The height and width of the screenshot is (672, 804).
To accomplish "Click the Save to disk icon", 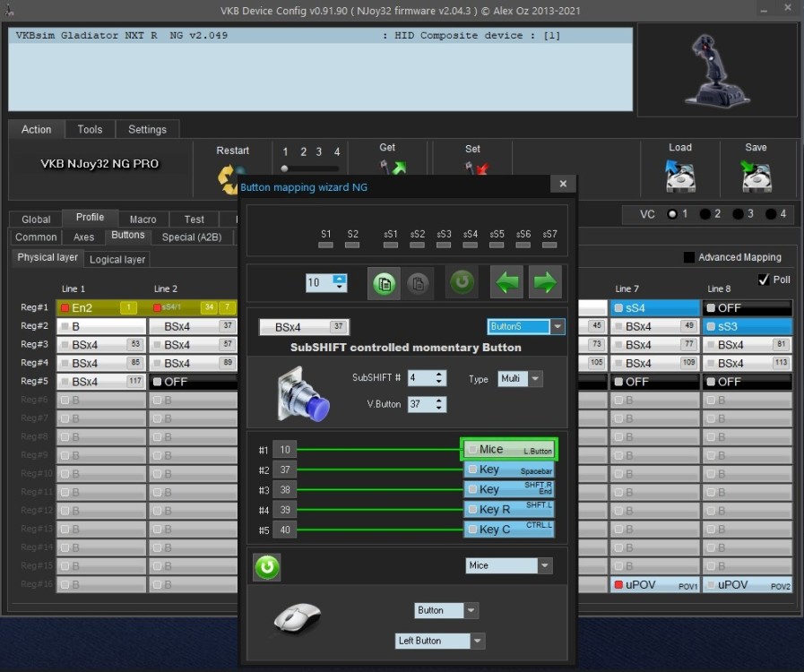I will pos(756,175).
